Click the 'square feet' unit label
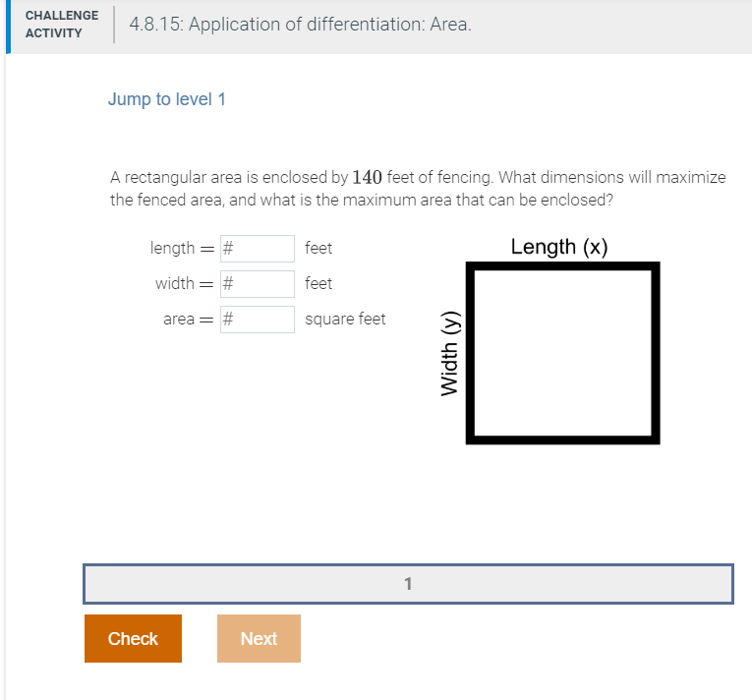Image resolution: width=752 pixels, height=700 pixels. coord(345,320)
